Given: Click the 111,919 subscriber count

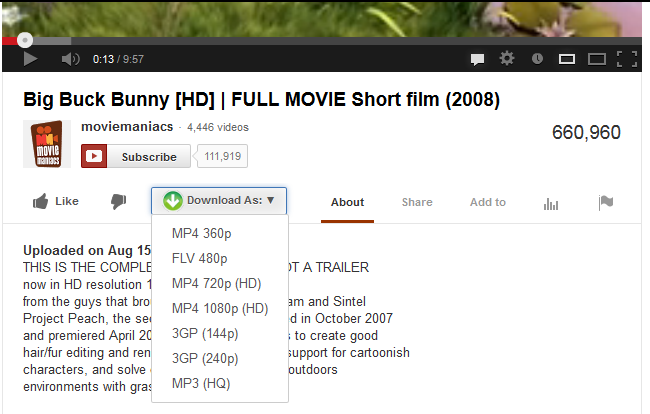Looking at the screenshot, I should tap(223, 156).
